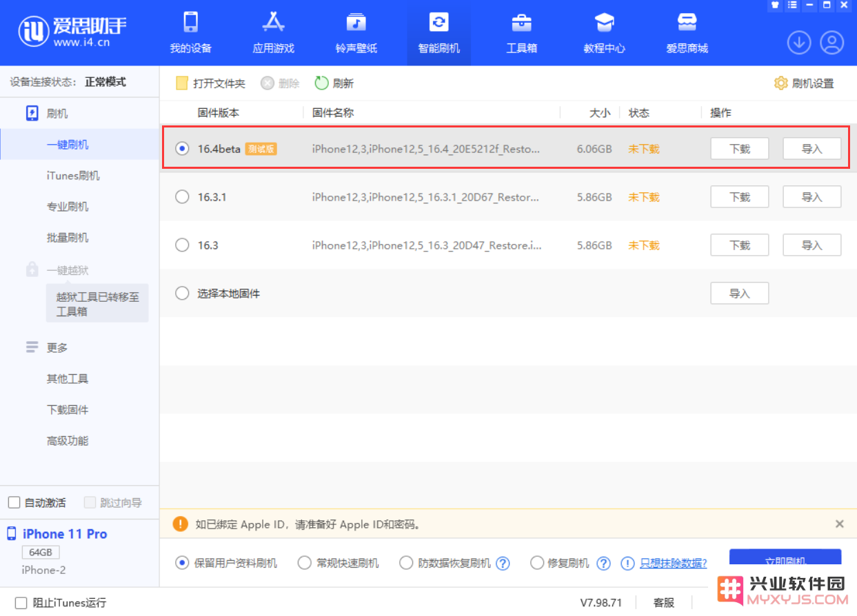This screenshot has width=857, height=616.
Task: Click 固件版本 column header
Action: click(x=219, y=113)
